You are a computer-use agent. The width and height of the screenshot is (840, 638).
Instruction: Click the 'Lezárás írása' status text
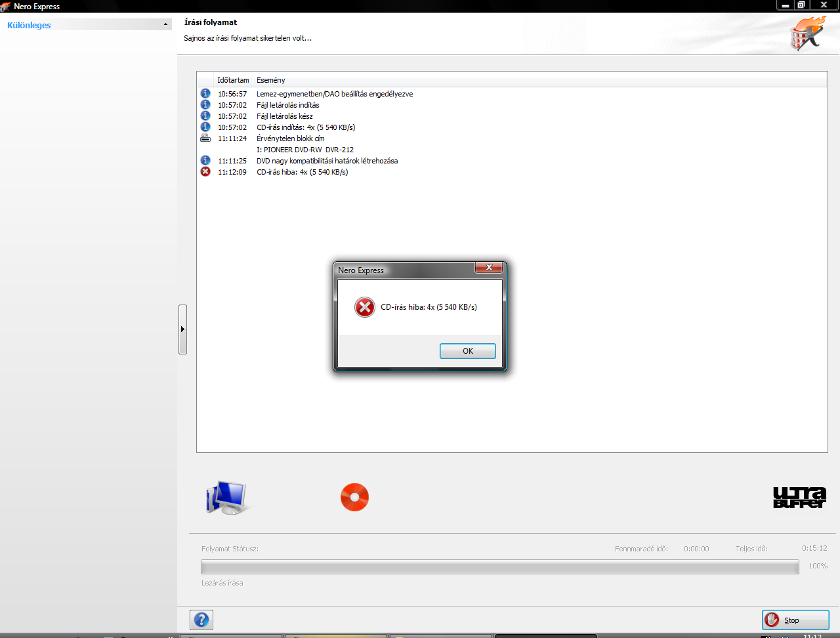pos(222,583)
